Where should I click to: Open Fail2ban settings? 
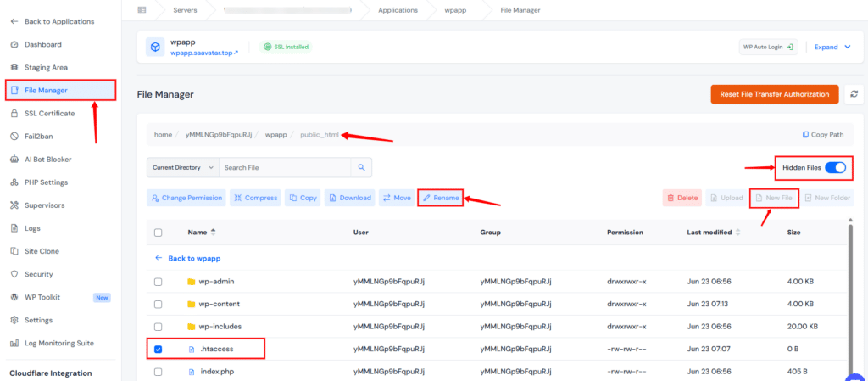pos(31,137)
